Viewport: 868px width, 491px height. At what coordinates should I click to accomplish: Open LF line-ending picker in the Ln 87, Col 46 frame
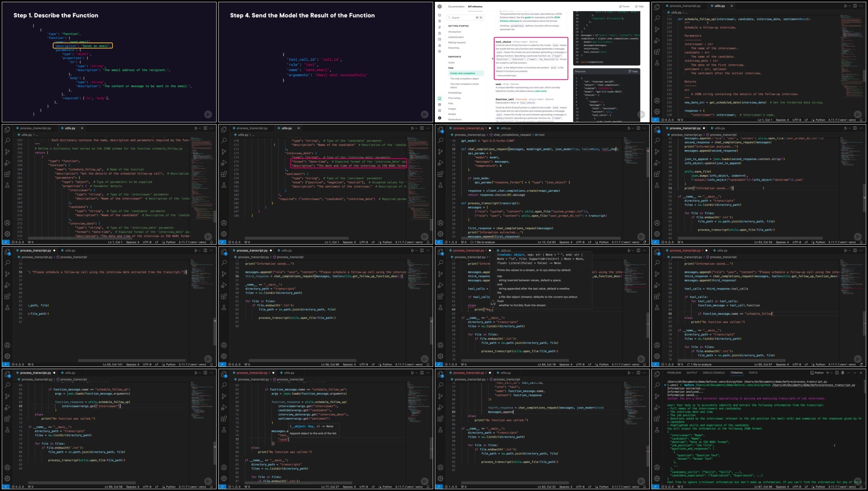(806, 487)
